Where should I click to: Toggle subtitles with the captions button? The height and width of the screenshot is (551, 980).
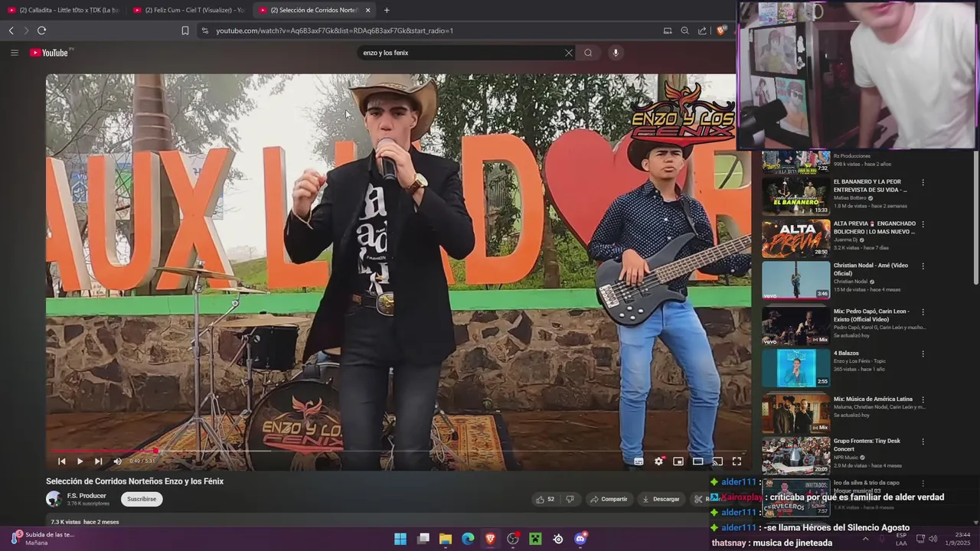tap(639, 461)
